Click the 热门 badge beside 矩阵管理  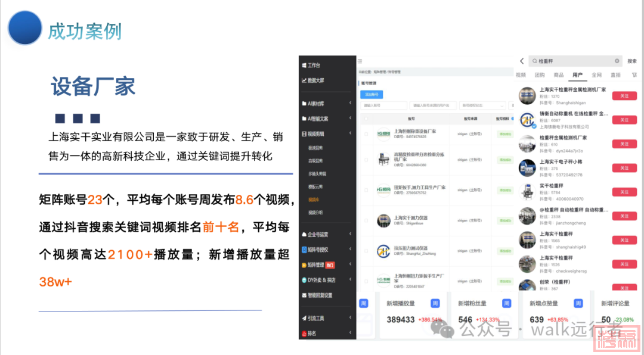(330, 265)
